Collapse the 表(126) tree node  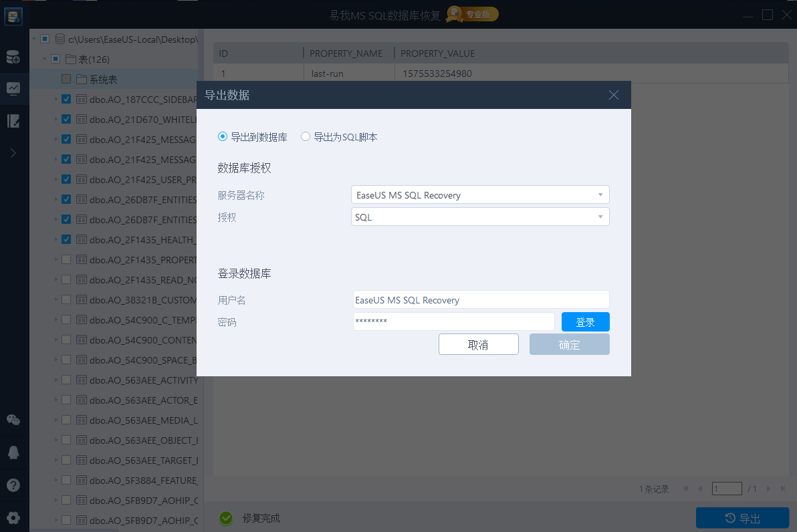point(45,59)
